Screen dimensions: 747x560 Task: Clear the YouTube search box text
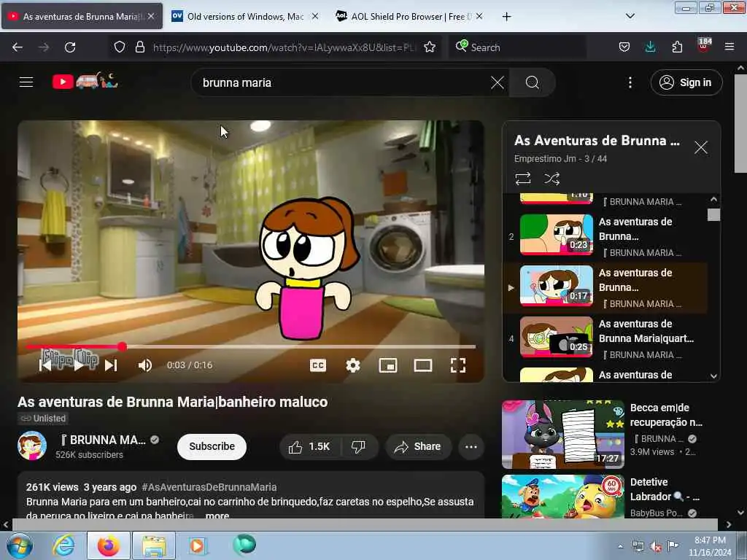point(498,82)
